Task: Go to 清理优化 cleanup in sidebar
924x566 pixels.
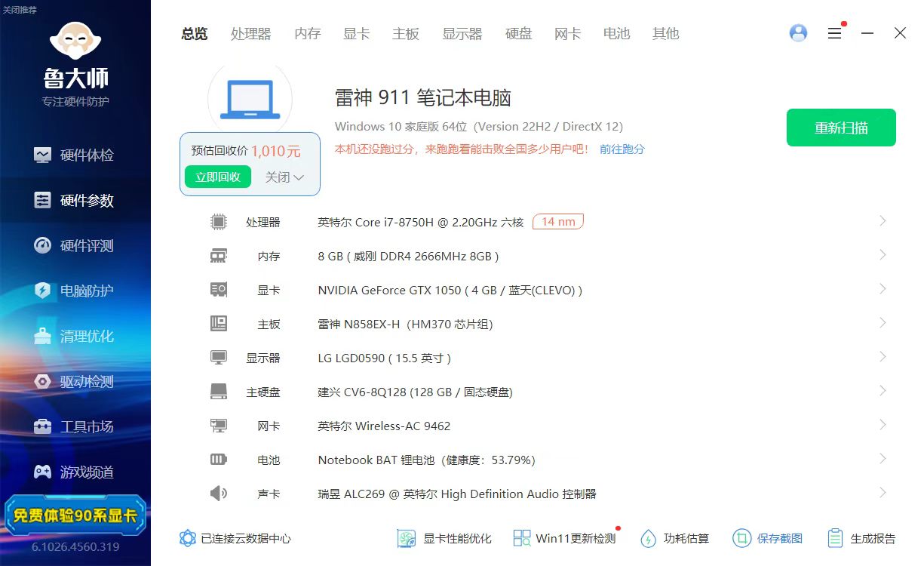Action: pos(75,337)
